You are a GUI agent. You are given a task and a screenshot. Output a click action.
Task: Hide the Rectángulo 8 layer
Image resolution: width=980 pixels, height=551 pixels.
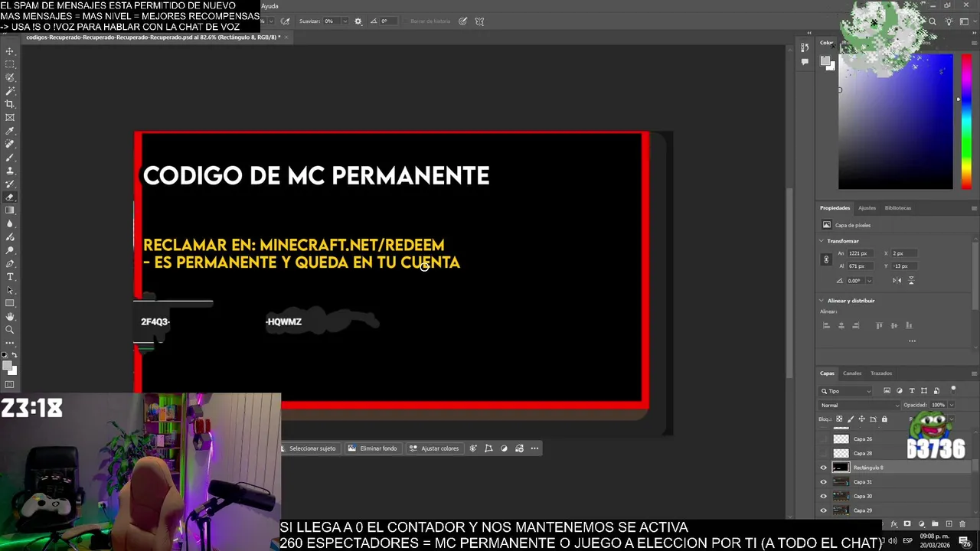pyautogui.click(x=824, y=468)
